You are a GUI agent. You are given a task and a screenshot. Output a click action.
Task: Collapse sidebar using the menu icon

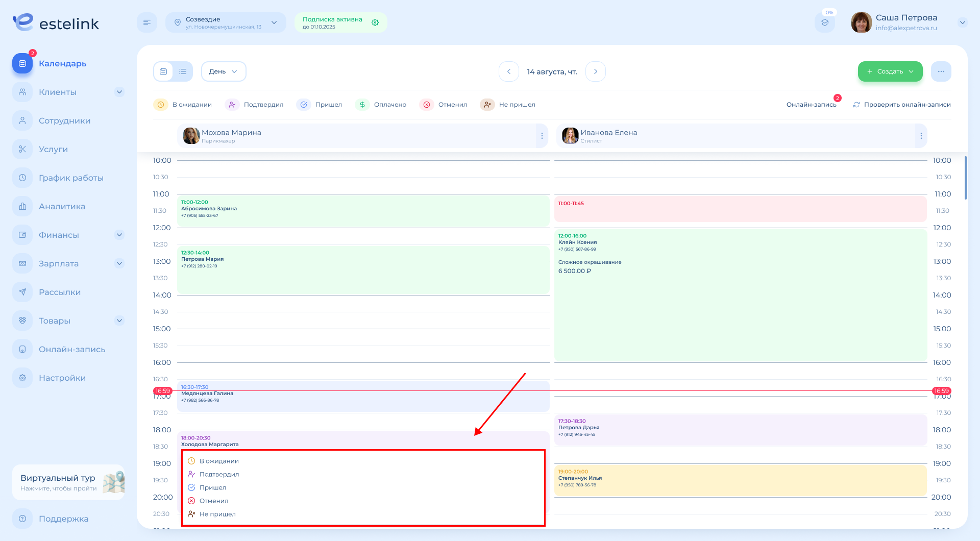pyautogui.click(x=147, y=22)
